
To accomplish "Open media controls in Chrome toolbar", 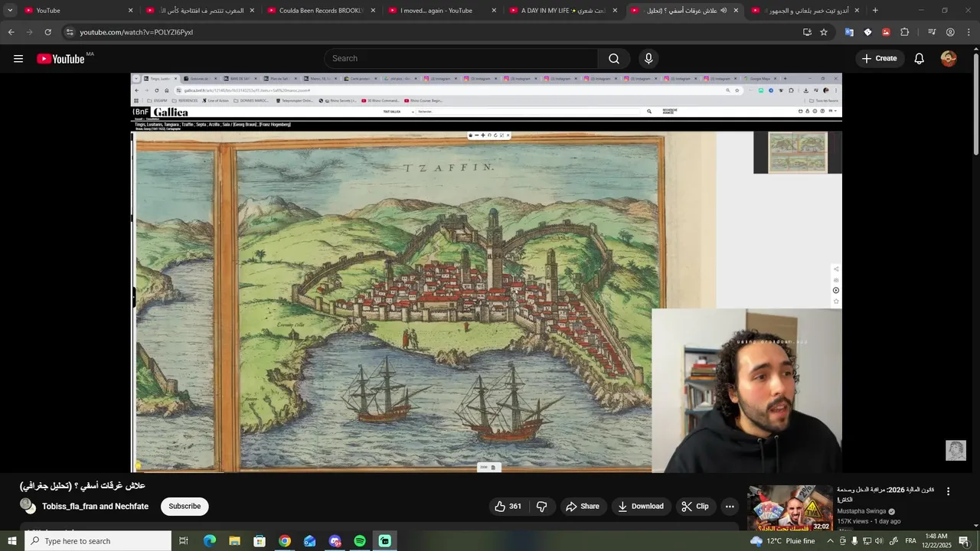I will (932, 32).
